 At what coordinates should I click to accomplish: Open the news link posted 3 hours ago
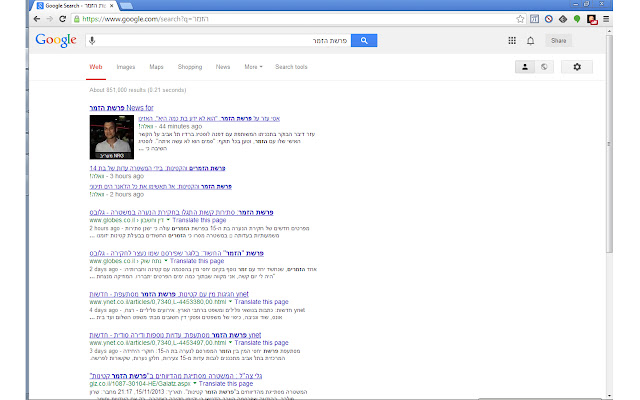(x=158, y=168)
